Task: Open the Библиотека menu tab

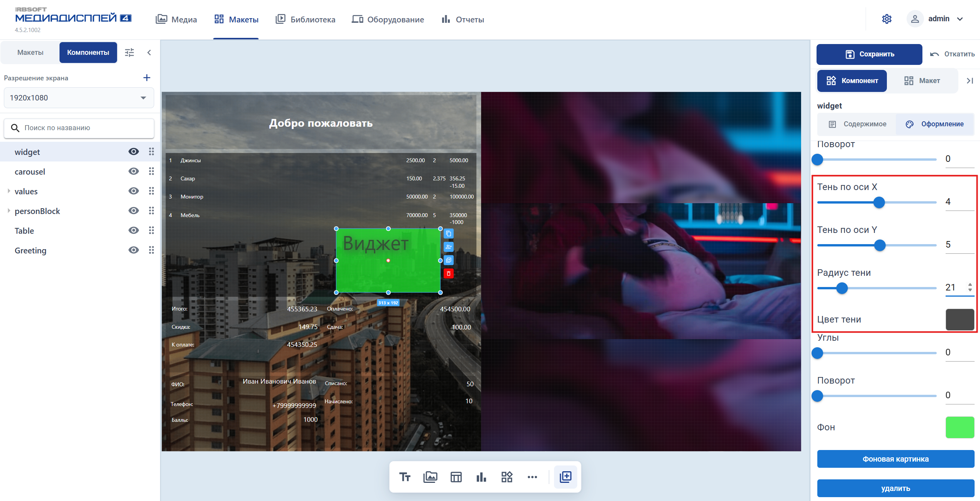Action: (x=305, y=19)
